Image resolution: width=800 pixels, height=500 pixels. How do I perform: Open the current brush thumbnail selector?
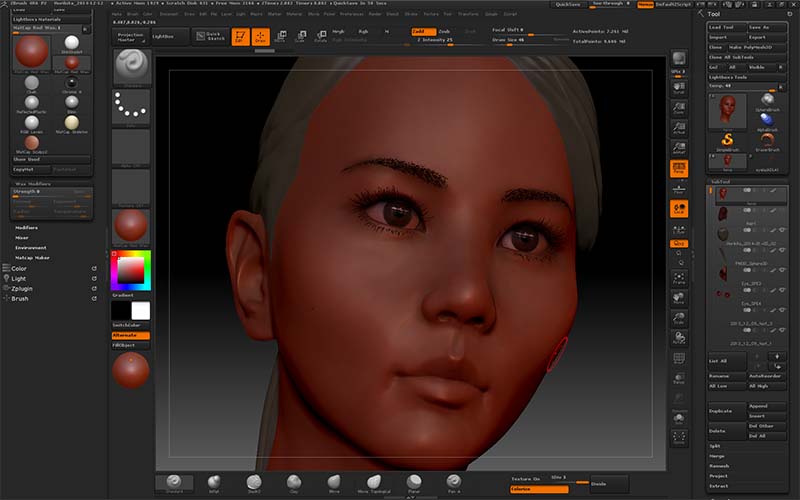[131, 68]
